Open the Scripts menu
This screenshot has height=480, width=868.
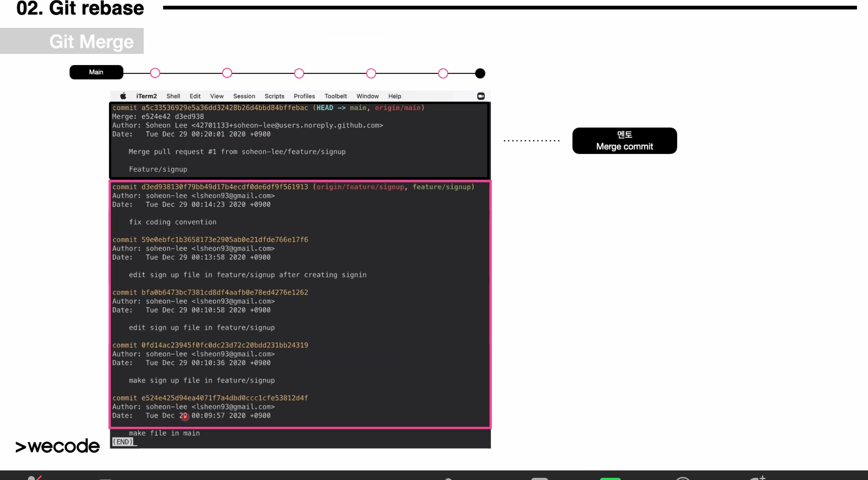[274, 96]
